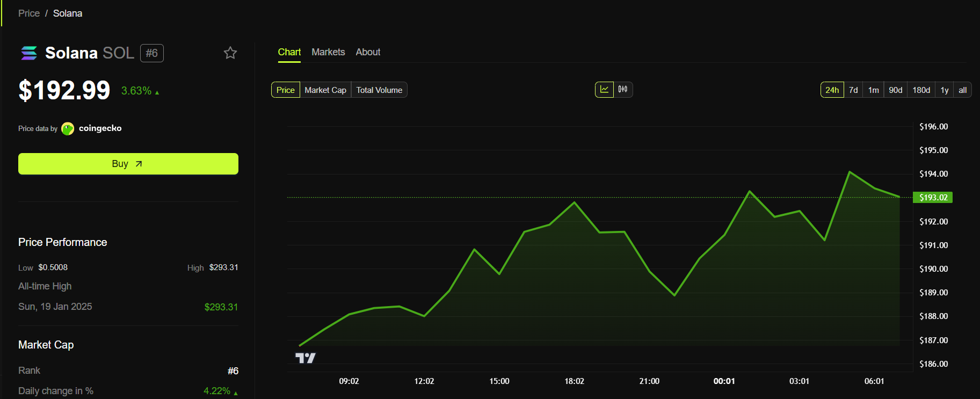Screen dimensions: 980x399
Task: Select the Price chart metric
Action: click(x=286, y=90)
